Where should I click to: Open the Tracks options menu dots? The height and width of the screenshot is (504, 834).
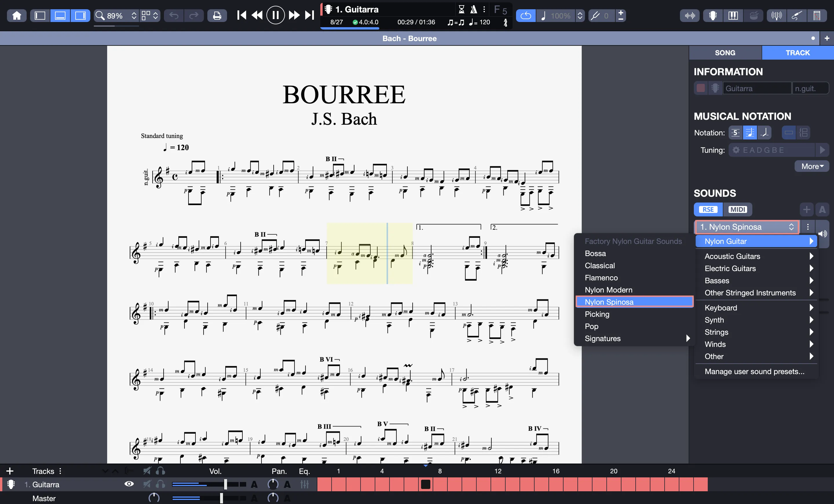pos(60,471)
